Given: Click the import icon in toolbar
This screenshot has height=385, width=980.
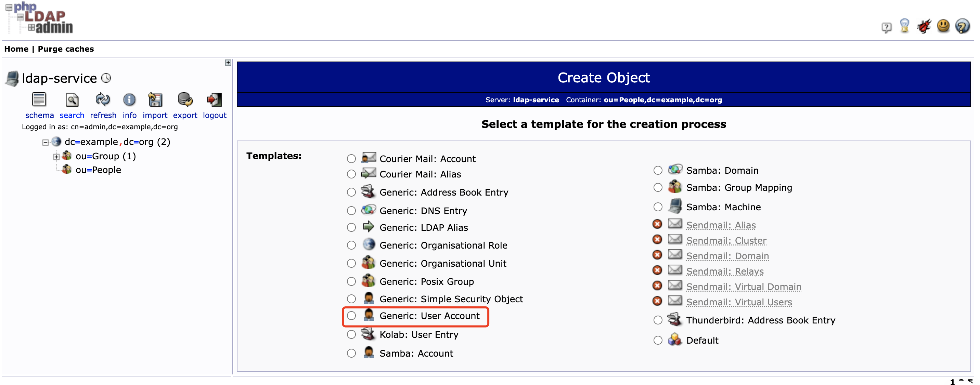Looking at the screenshot, I should pos(155,102).
